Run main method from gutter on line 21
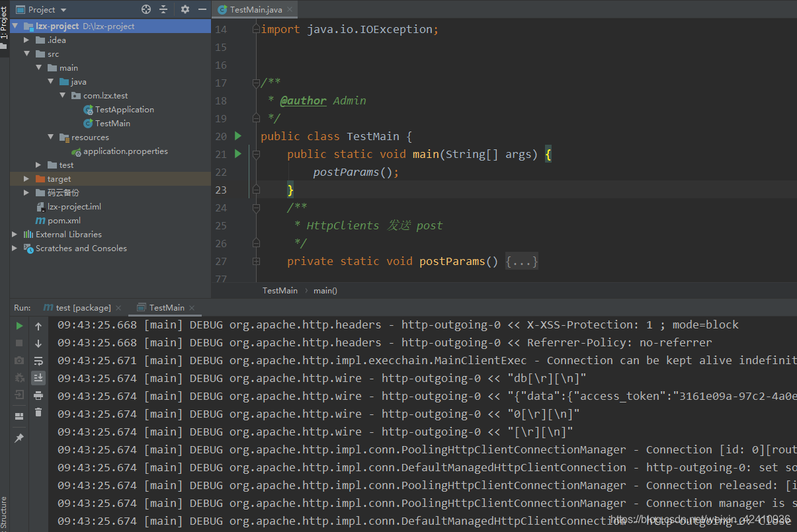Screen dimensions: 797x532 point(238,153)
